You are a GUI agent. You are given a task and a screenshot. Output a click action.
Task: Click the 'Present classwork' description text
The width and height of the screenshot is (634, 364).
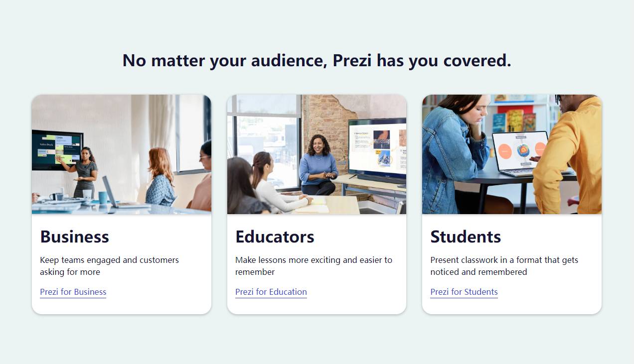tap(504, 266)
